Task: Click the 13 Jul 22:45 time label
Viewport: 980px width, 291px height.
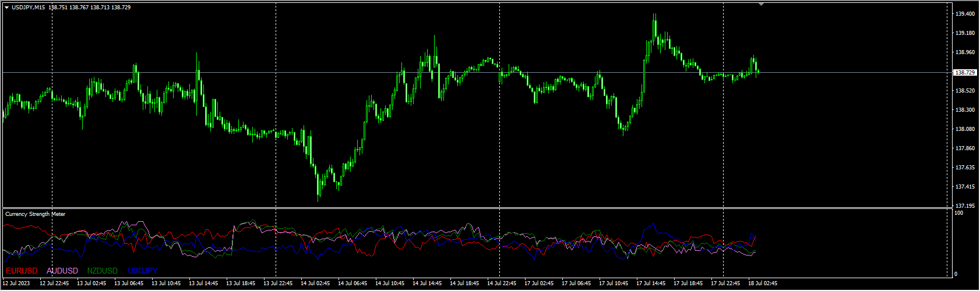Action: pyautogui.click(x=278, y=284)
